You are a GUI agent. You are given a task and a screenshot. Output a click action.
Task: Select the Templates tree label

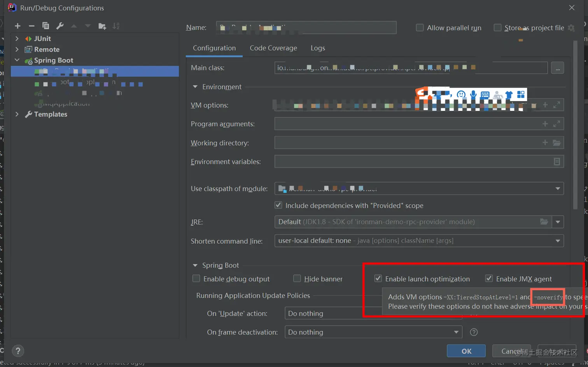click(51, 114)
